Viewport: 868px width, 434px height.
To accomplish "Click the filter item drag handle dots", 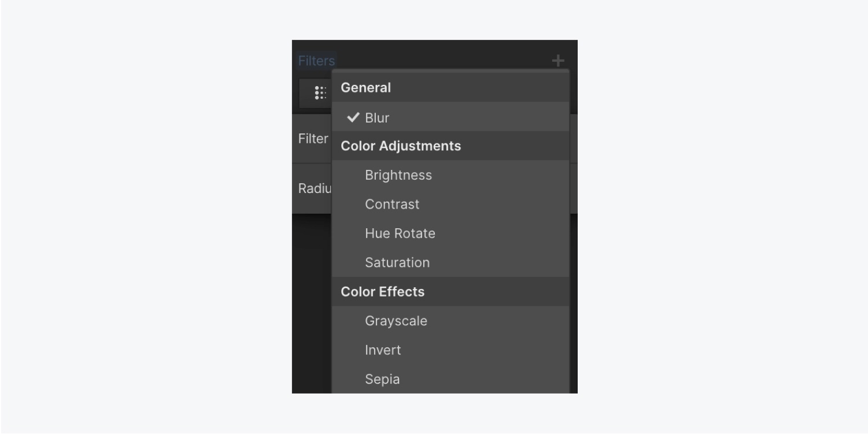I will (x=320, y=93).
